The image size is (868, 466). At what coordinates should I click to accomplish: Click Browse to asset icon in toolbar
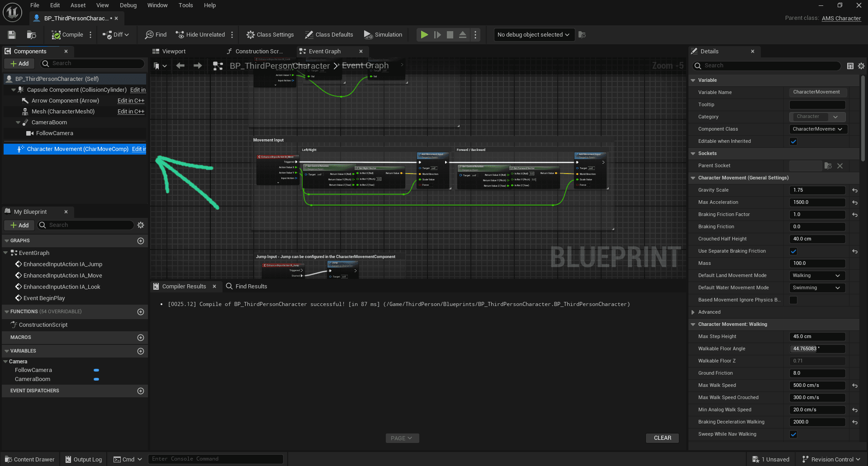(31, 35)
